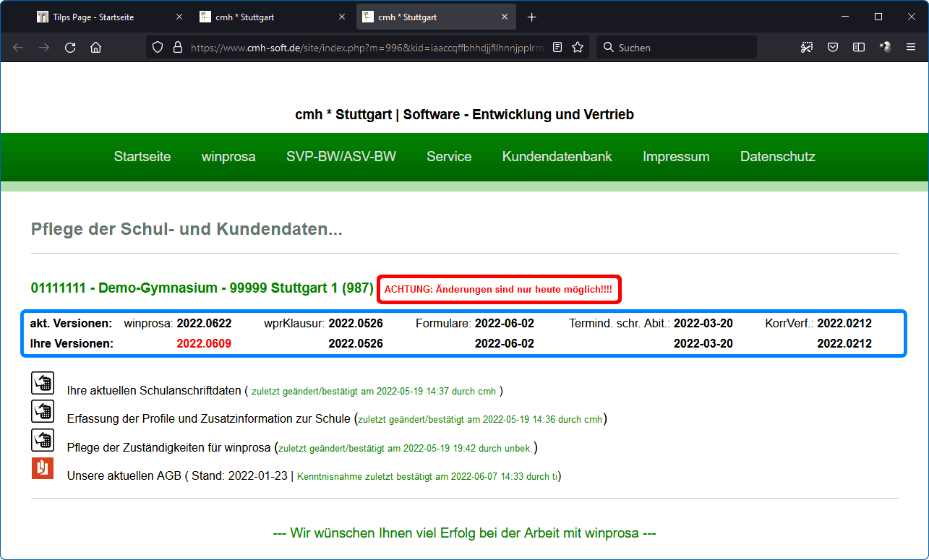Open the Pocket save icon
929x560 pixels.
(833, 48)
